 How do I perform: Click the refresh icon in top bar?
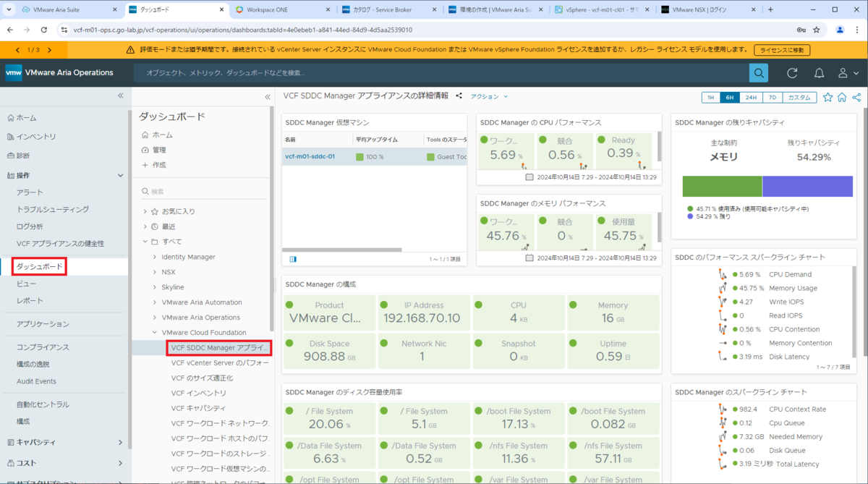(792, 73)
